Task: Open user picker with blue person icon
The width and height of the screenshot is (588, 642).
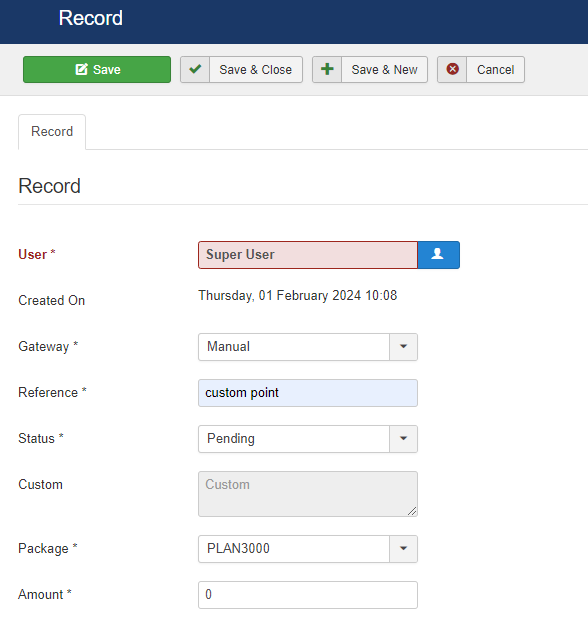Action: pyautogui.click(x=438, y=255)
